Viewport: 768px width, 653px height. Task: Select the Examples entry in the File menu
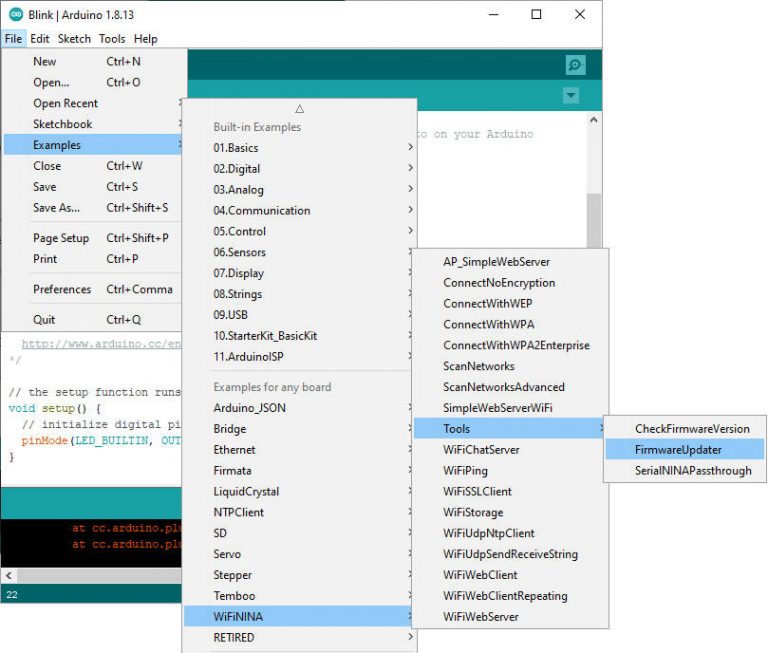[x=93, y=145]
